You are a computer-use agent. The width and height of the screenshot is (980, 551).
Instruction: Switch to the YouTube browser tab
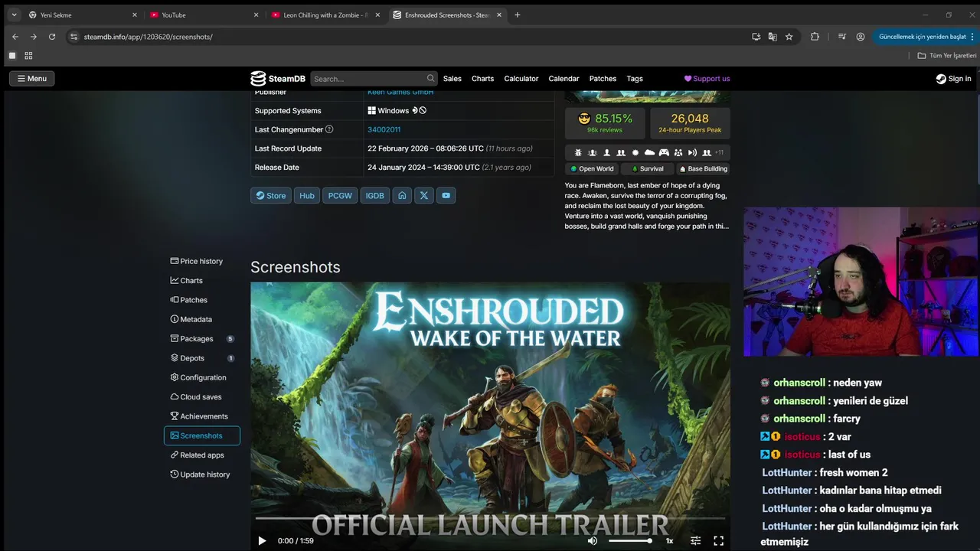203,15
